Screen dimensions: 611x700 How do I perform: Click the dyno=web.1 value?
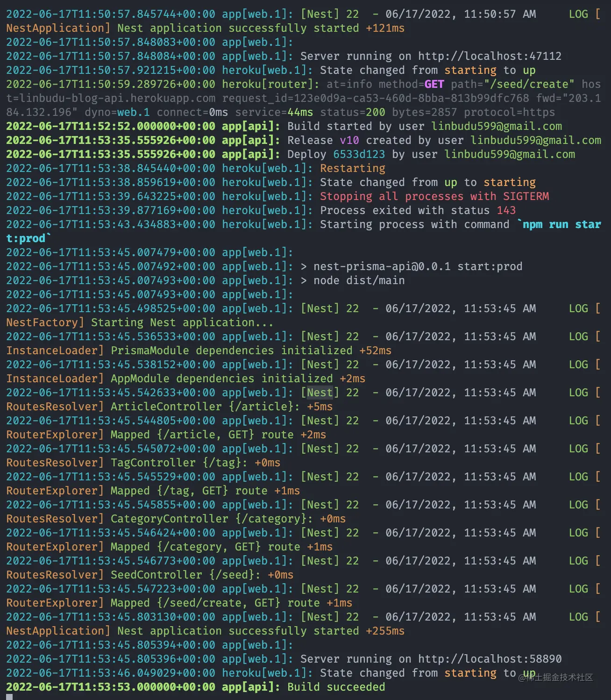click(x=117, y=112)
